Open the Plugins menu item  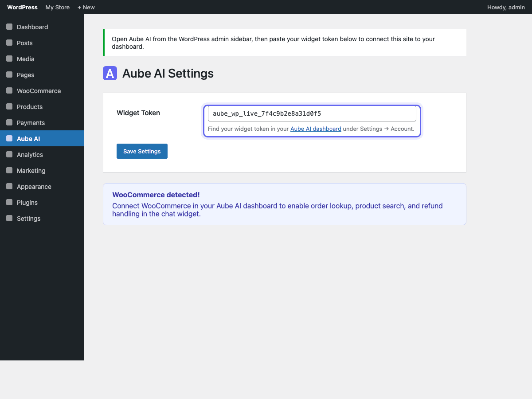coord(42,203)
